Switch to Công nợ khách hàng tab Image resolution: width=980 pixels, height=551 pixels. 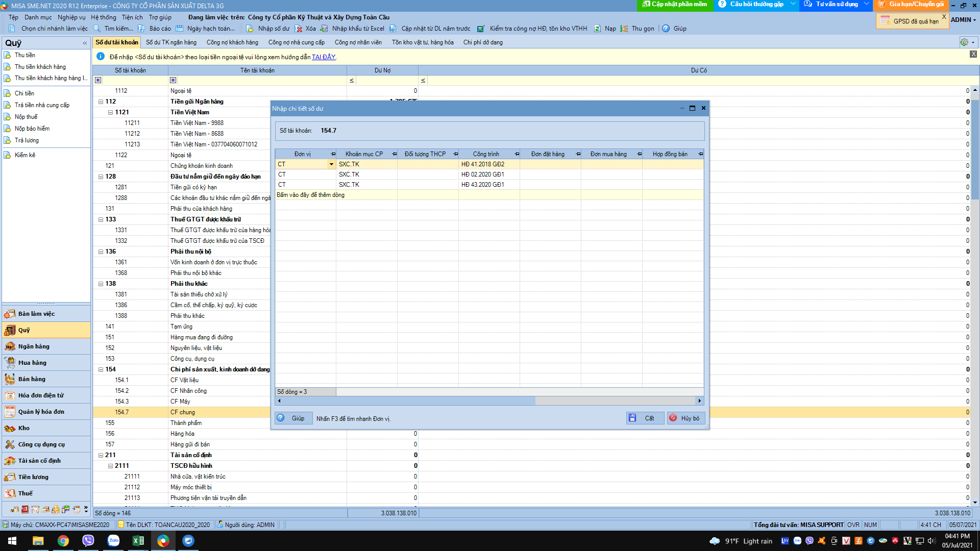tap(232, 42)
